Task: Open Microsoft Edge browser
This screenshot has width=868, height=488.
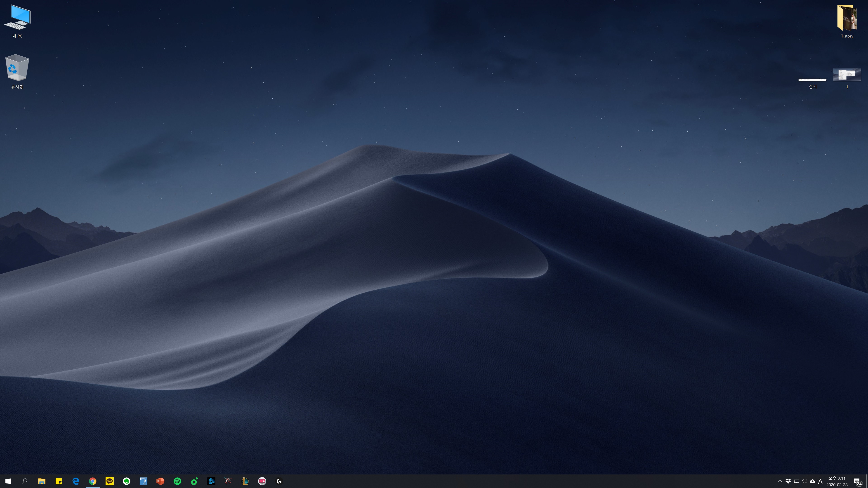Action: coord(75,481)
